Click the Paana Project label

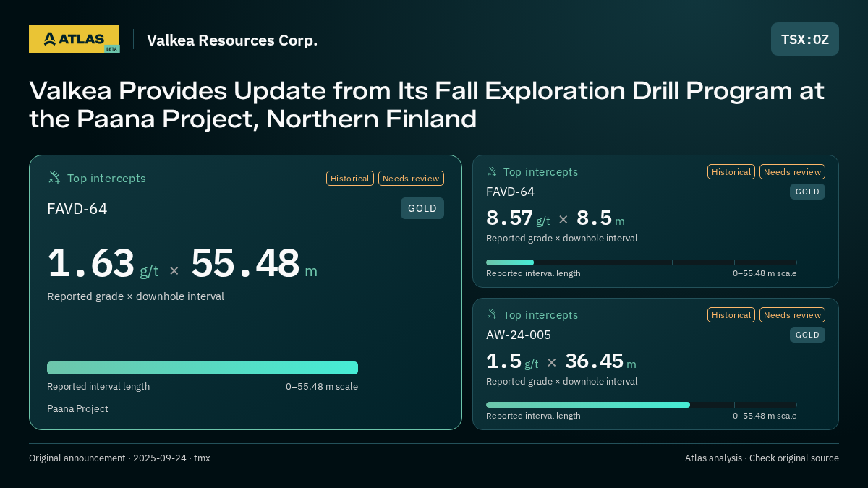click(78, 408)
